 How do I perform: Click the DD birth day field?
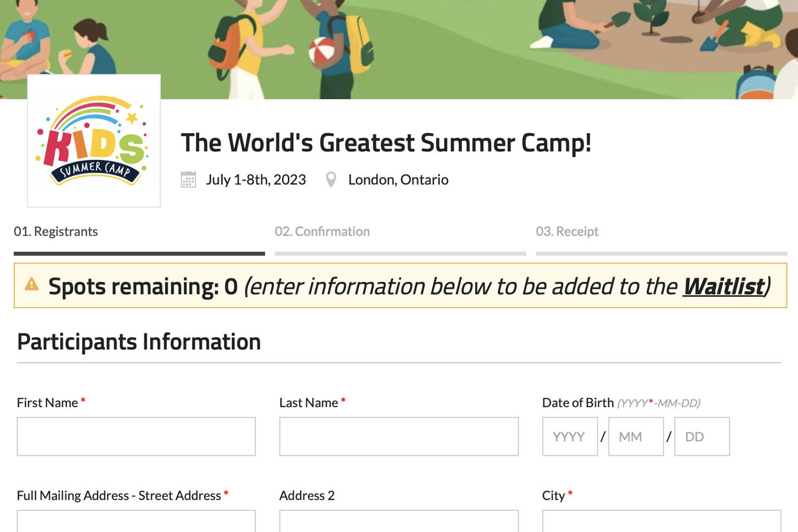tap(701, 436)
